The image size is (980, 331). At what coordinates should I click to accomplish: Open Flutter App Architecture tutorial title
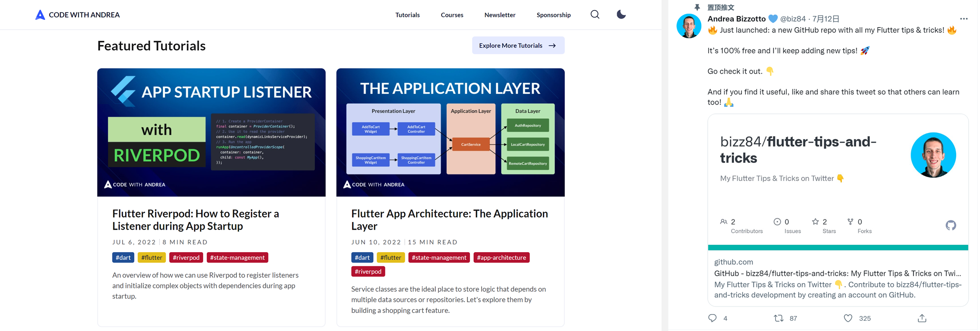[x=450, y=220]
